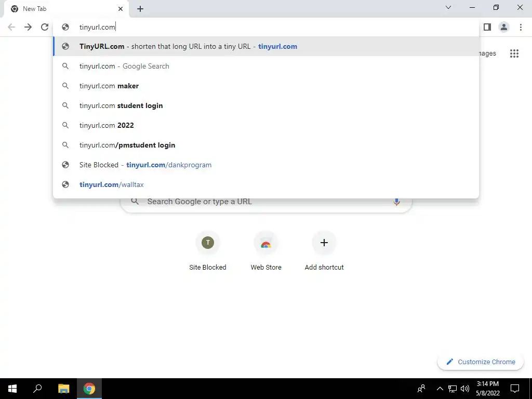Open Windows taskbar search

pos(37,389)
